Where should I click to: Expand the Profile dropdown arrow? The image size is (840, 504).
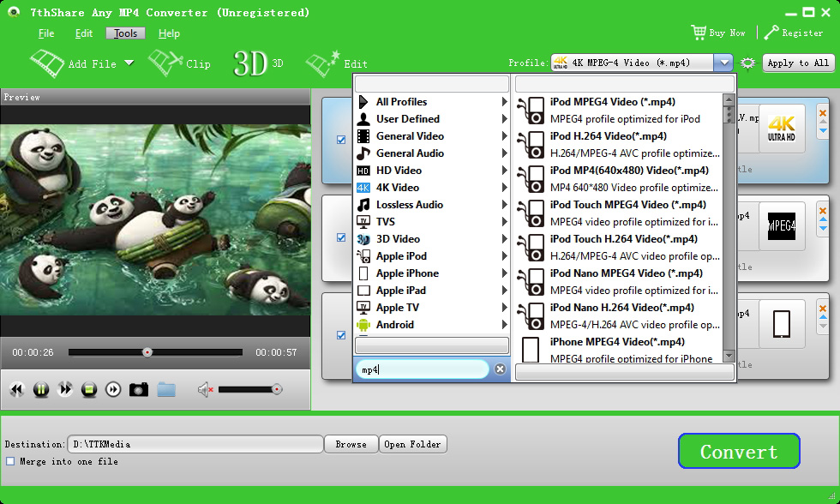point(723,63)
